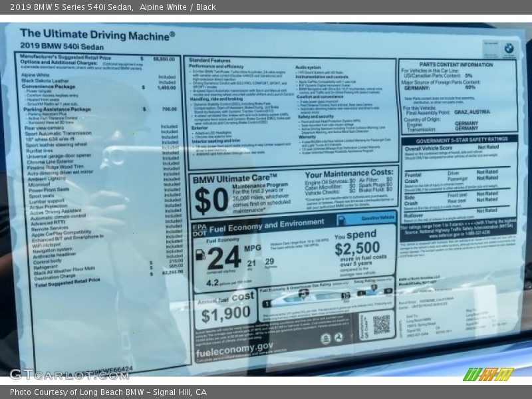The height and width of the screenshot is (399, 532).
Task: Click the photo caption '2019 BMW 5 Series 540i Sedan'
Action: [71, 7]
